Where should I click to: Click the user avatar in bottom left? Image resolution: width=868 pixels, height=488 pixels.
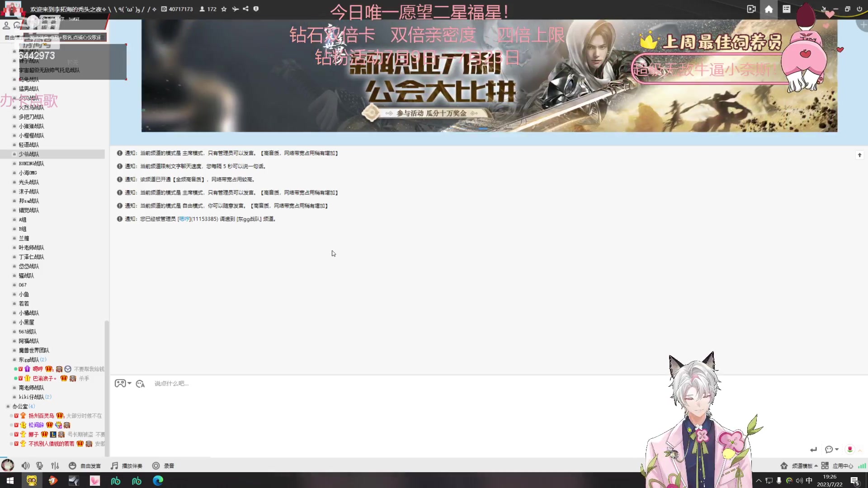click(8, 465)
